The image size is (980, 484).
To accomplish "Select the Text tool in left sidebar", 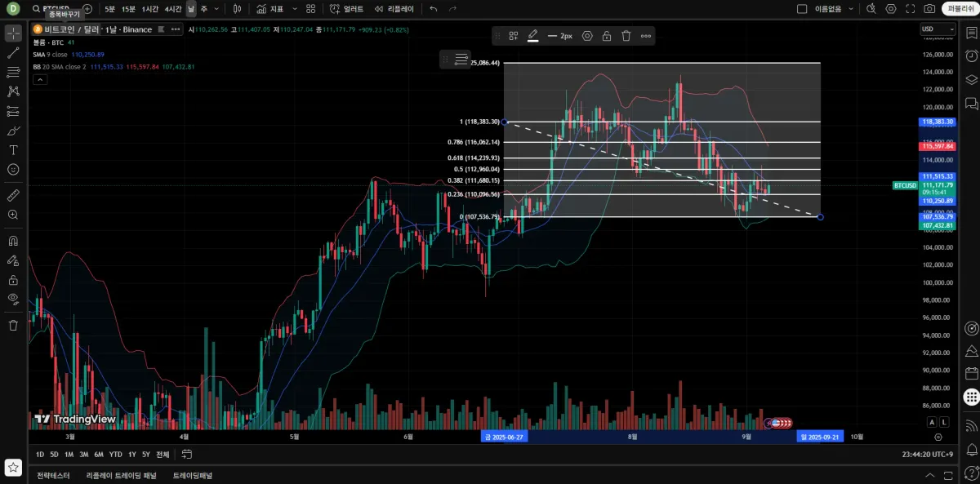I will tap(13, 150).
